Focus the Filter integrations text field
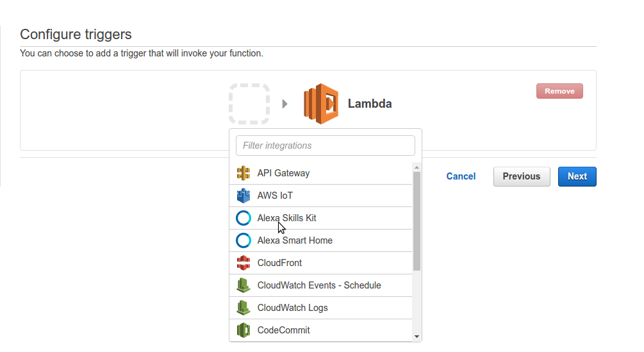 coord(326,146)
